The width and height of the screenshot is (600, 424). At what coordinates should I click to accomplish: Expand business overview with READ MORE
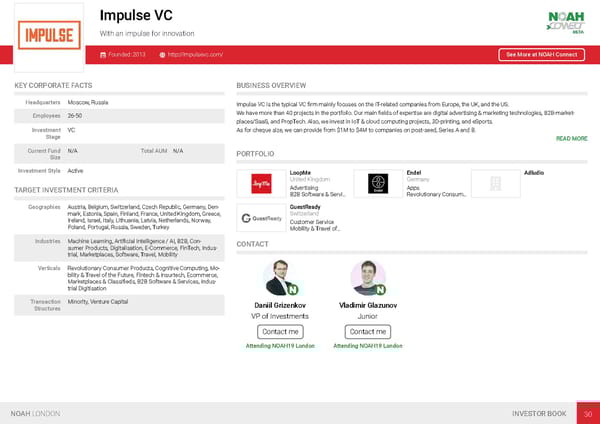(x=571, y=139)
